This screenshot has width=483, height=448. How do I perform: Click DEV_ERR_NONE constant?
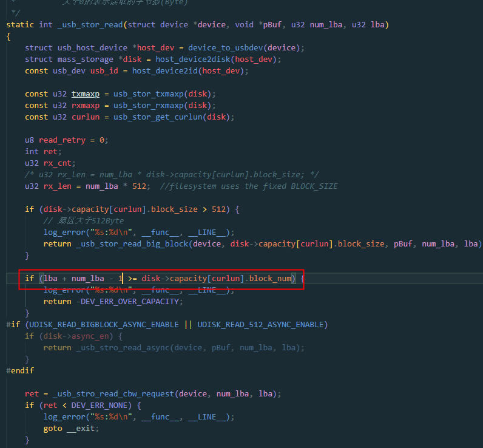pos(99,406)
